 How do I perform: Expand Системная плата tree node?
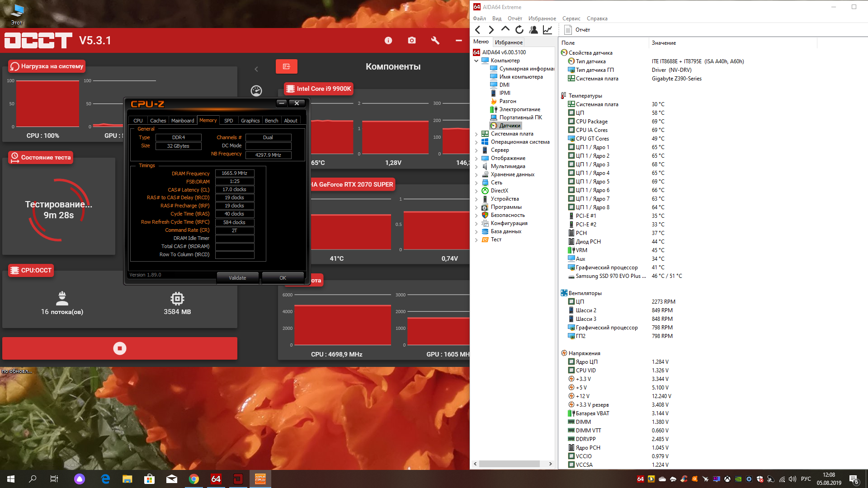[476, 134]
